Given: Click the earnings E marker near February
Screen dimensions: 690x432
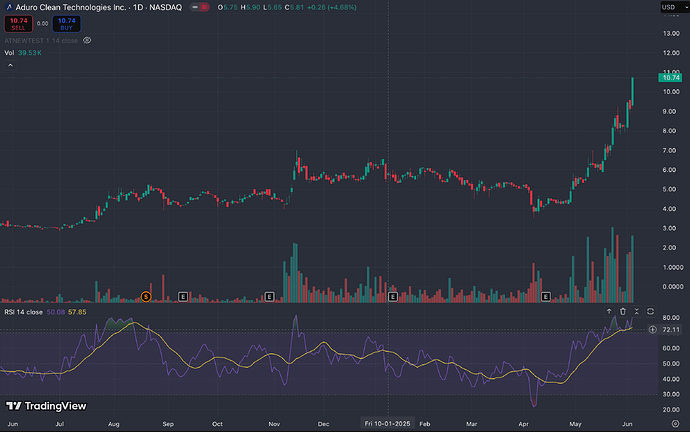Looking at the screenshot, I should 393,297.
